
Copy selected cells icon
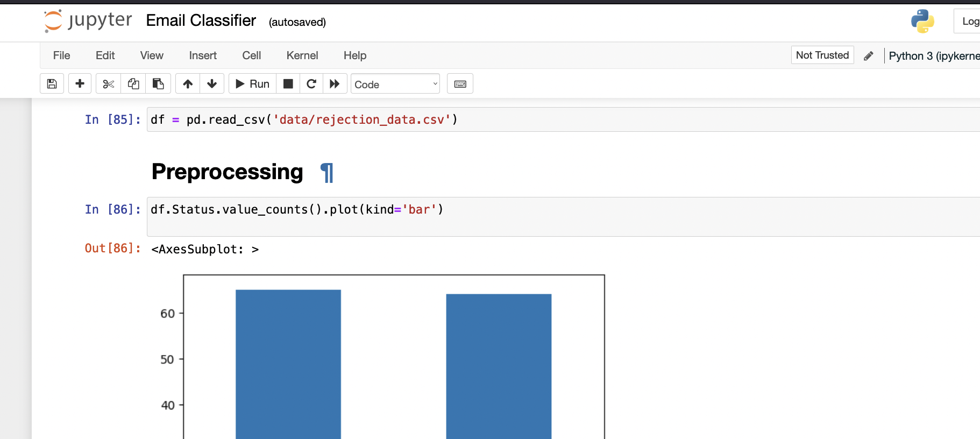(133, 83)
